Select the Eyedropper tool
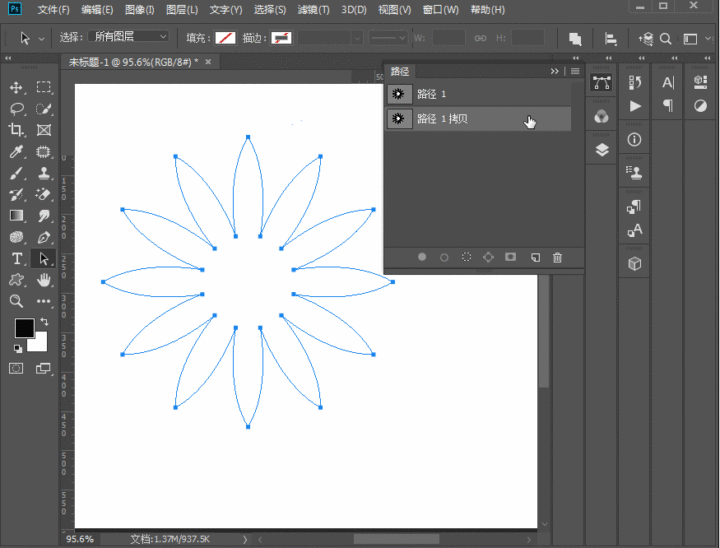This screenshot has height=548, width=720. pos(17,152)
